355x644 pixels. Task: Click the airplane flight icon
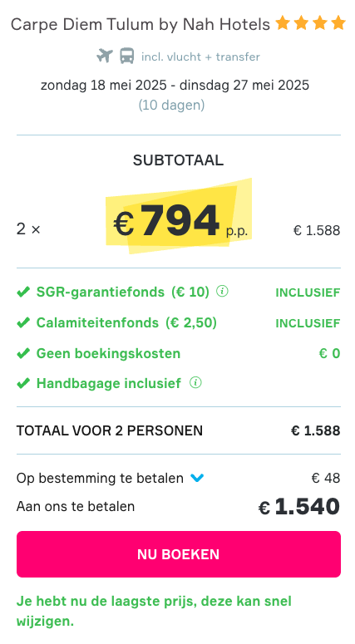[x=105, y=56]
